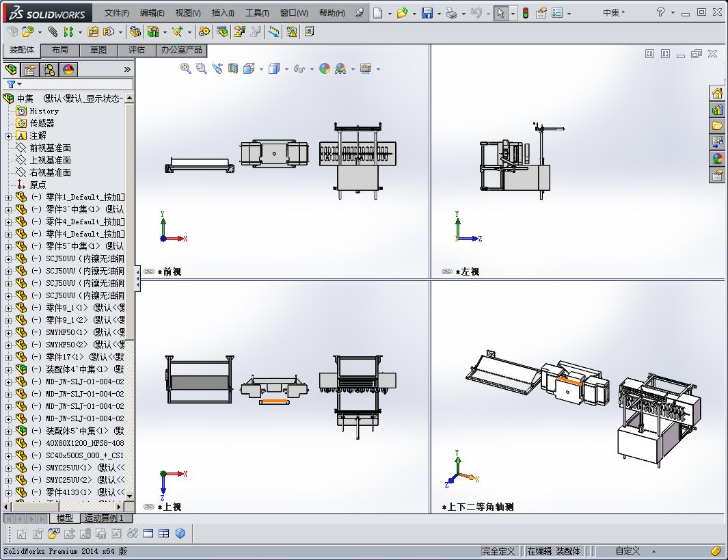This screenshot has height=560, width=728.
Task: Switch to the four view layout icon
Action: 164,533
